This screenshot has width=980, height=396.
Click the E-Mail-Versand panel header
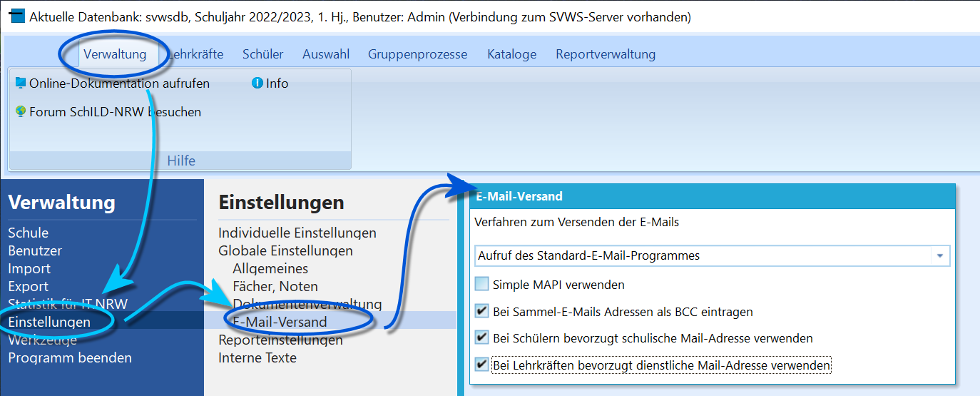tap(712, 196)
